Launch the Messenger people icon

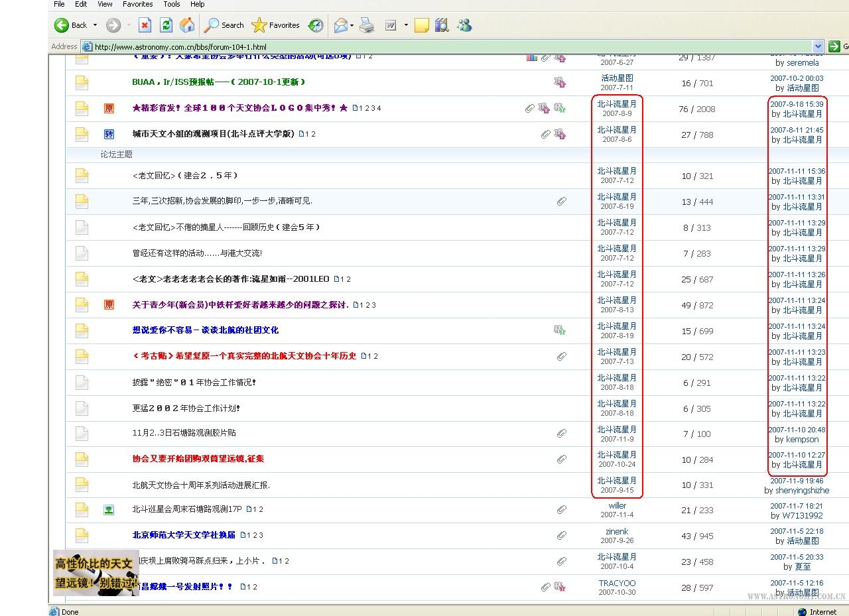[464, 25]
